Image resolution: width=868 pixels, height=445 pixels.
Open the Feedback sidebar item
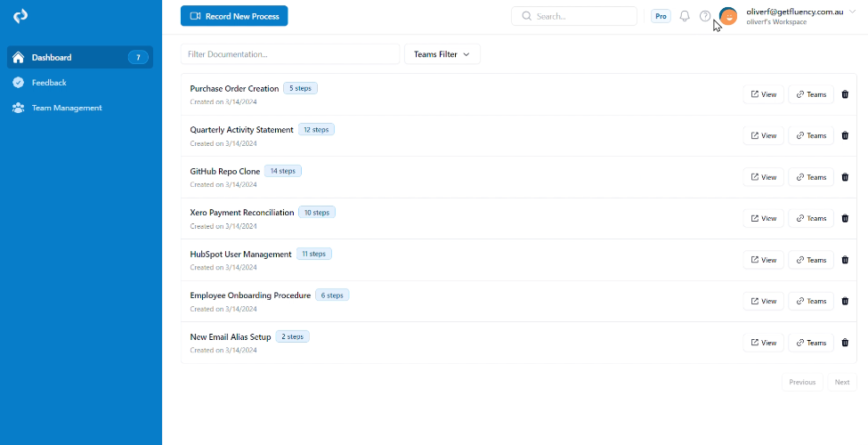[80, 83]
